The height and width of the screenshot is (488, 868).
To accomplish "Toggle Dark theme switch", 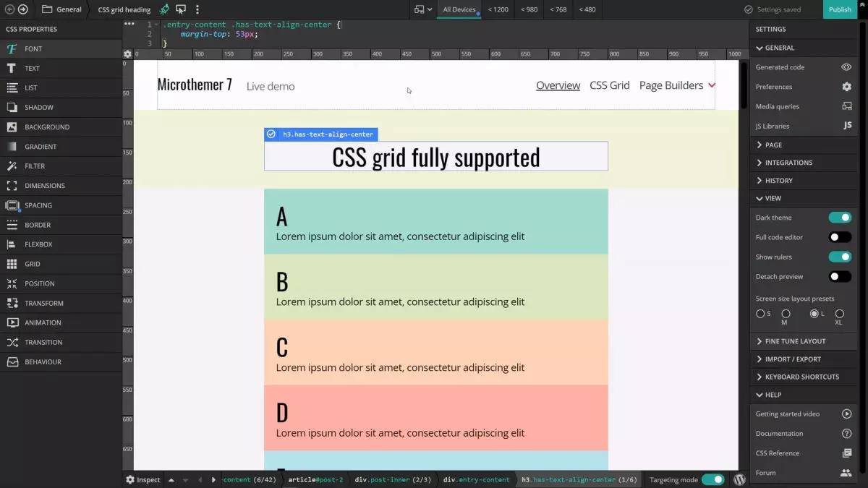I will pos(840,218).
